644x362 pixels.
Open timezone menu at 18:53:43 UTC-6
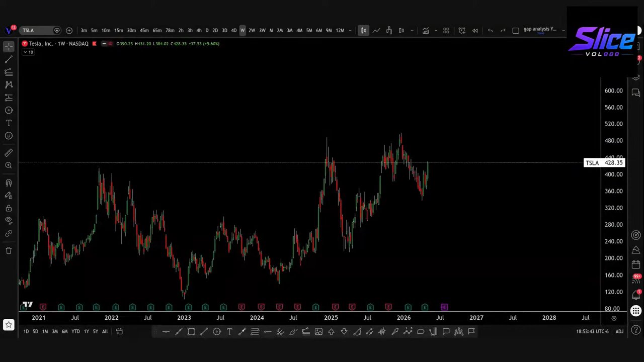[593, 331]
